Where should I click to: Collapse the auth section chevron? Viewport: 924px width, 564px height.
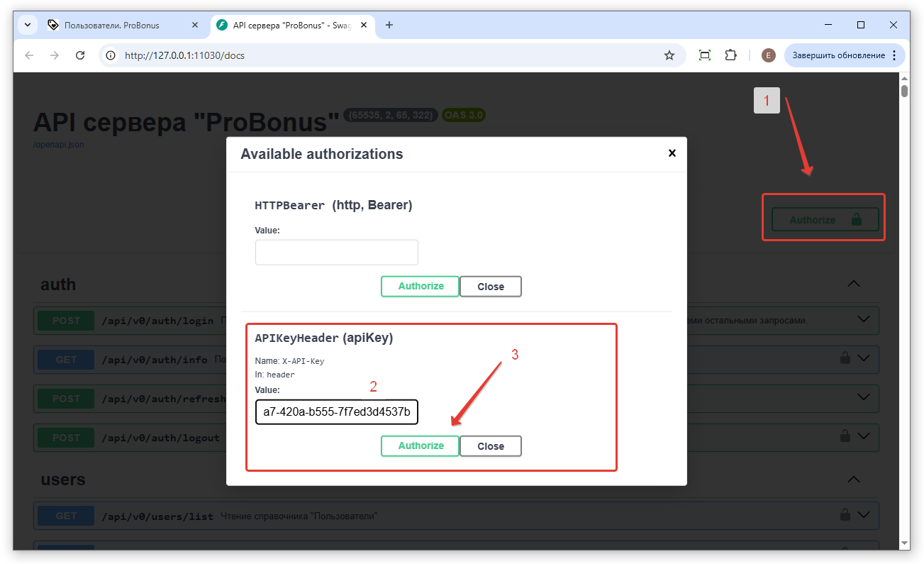(854, 284)
